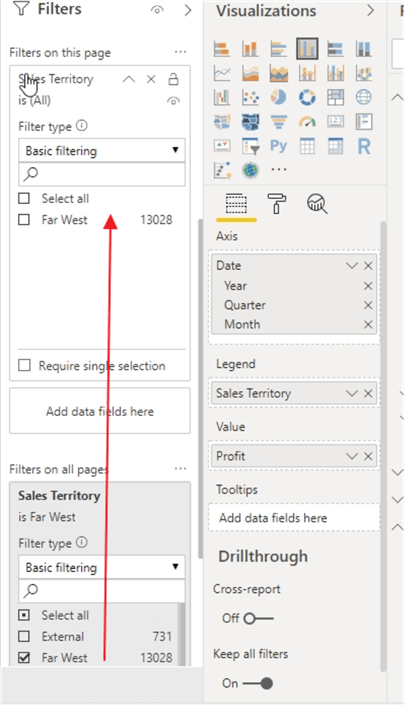The height and width of the screenshot is (705, 404).
Task: Enable Require single selection checkbox
Action: pos(24,365)
